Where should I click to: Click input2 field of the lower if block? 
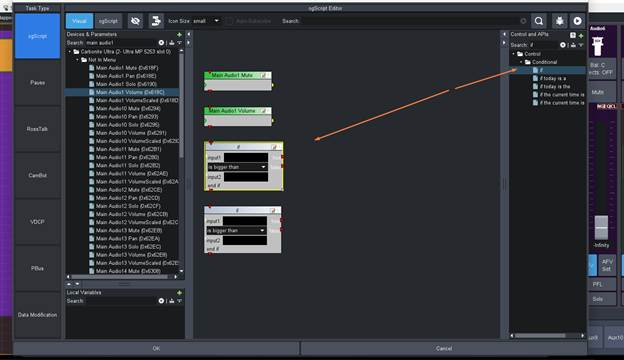245,240
